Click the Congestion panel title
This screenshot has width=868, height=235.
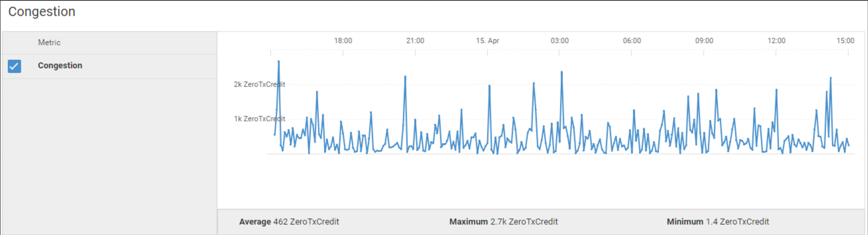tap(42, 11)
